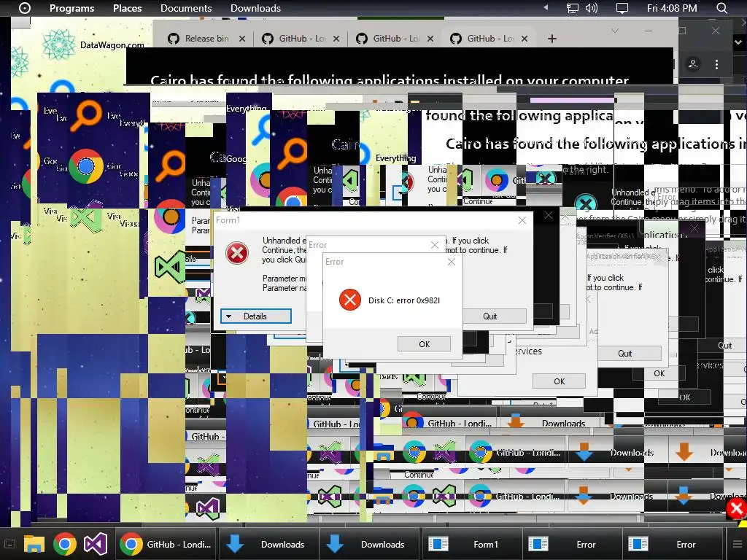
Task: Select the Disk C: error 0x982I message
Action: 404,300
